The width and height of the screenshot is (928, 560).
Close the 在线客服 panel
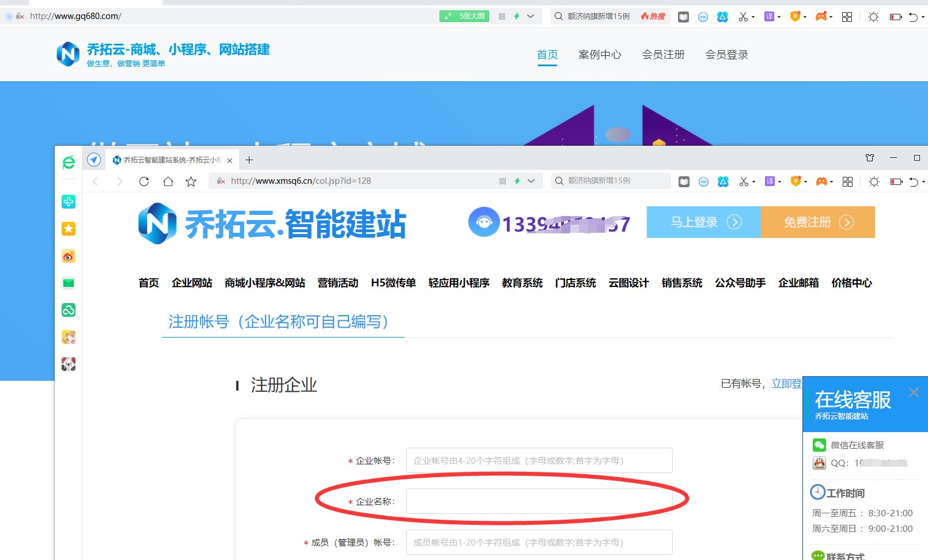click(x=914, y=392)
